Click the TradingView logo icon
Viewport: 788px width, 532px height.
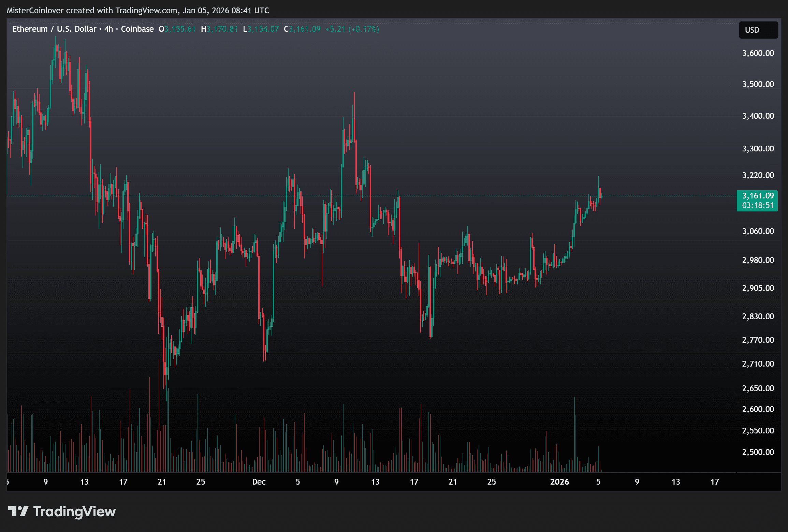pos(18,511)
